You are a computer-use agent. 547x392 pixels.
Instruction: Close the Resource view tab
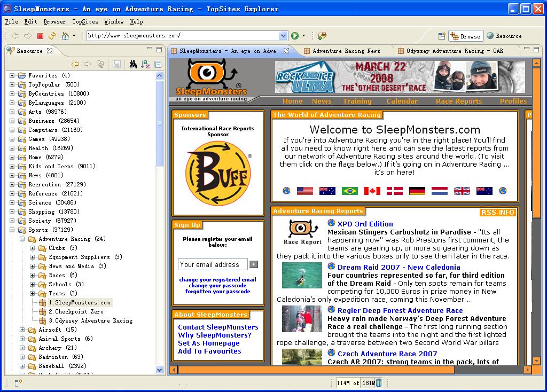[50, 51]
